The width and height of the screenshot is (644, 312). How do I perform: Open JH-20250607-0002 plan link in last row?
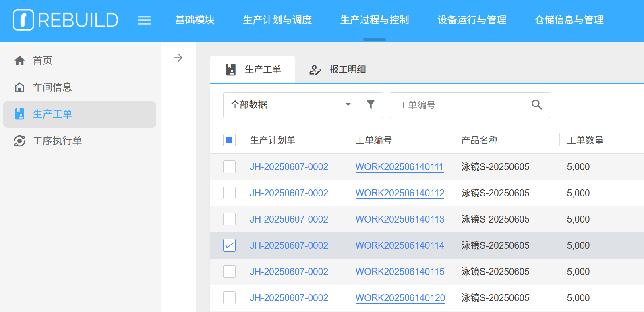289,298
